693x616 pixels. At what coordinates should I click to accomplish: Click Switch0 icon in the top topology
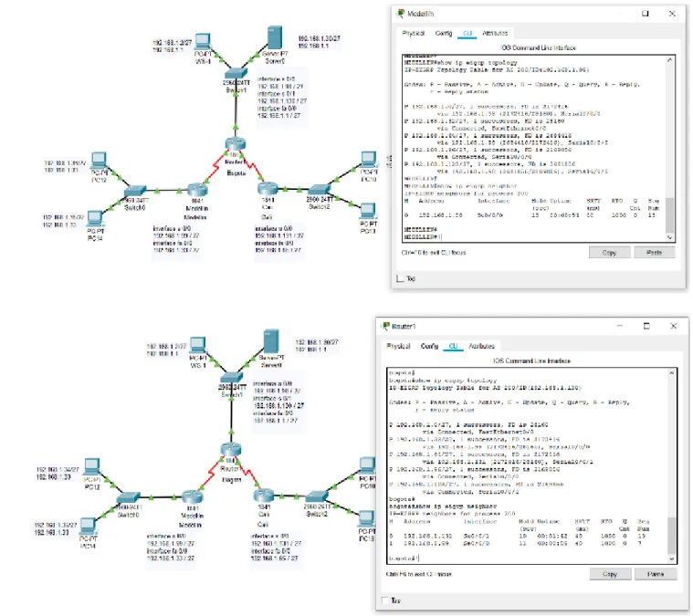tap(135, 191)
